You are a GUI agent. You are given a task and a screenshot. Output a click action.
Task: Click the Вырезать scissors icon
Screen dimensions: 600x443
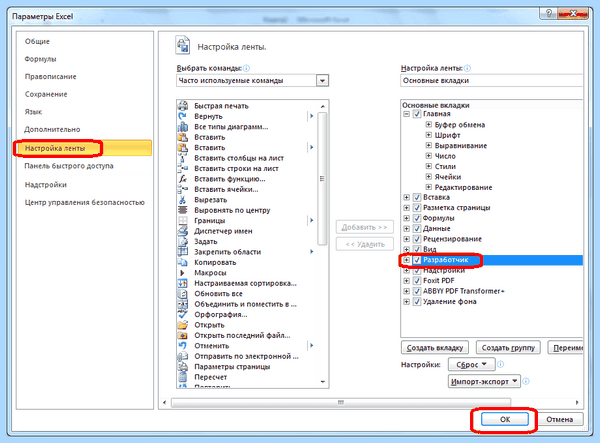point(183,200)
